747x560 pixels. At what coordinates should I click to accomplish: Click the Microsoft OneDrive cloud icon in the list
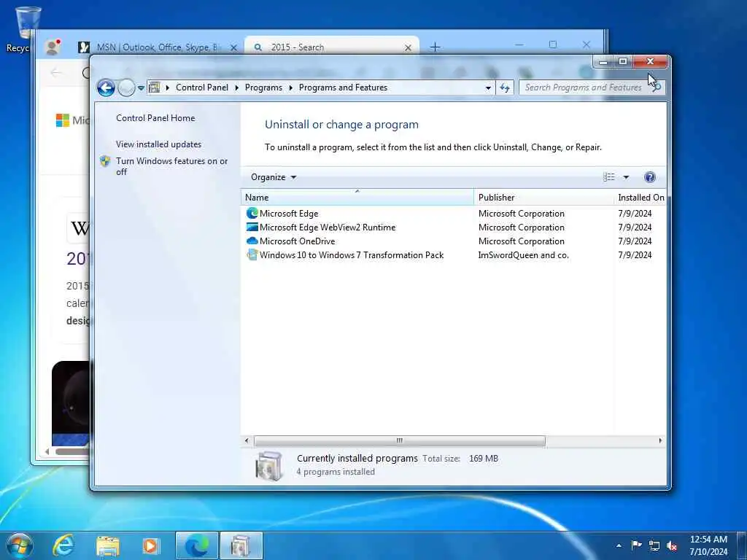252,241
